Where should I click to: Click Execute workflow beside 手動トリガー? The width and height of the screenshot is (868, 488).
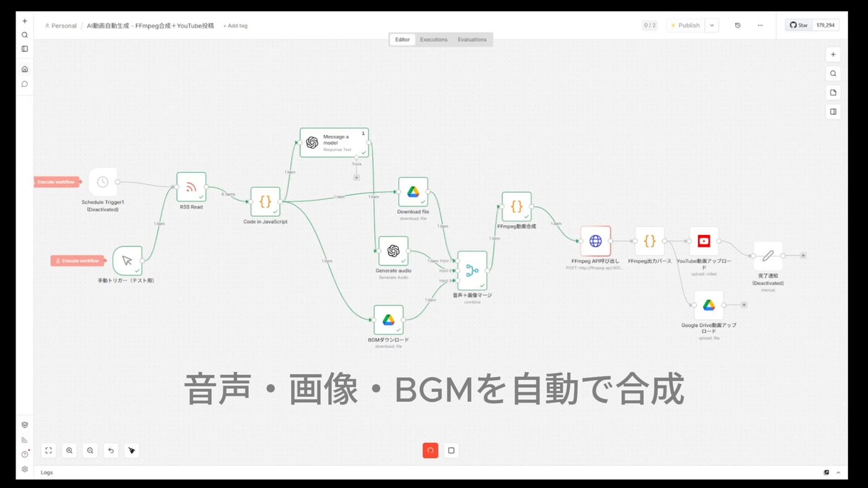[78, 261]
